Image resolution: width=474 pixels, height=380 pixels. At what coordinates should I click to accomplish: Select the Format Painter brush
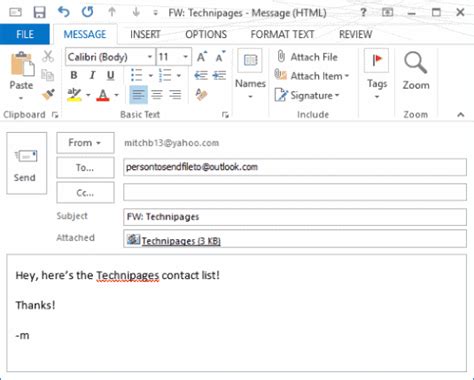(48, 95)
